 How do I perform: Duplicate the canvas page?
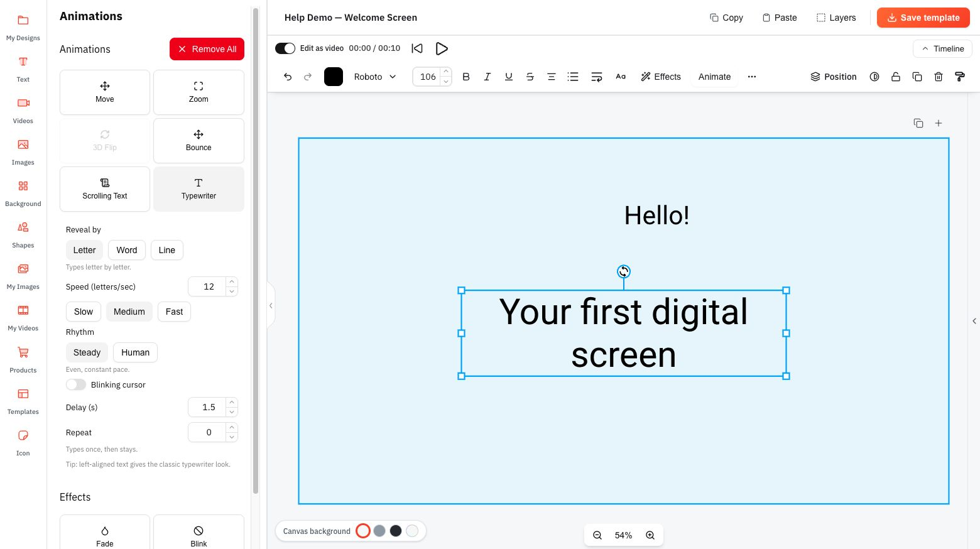[918, 123]
